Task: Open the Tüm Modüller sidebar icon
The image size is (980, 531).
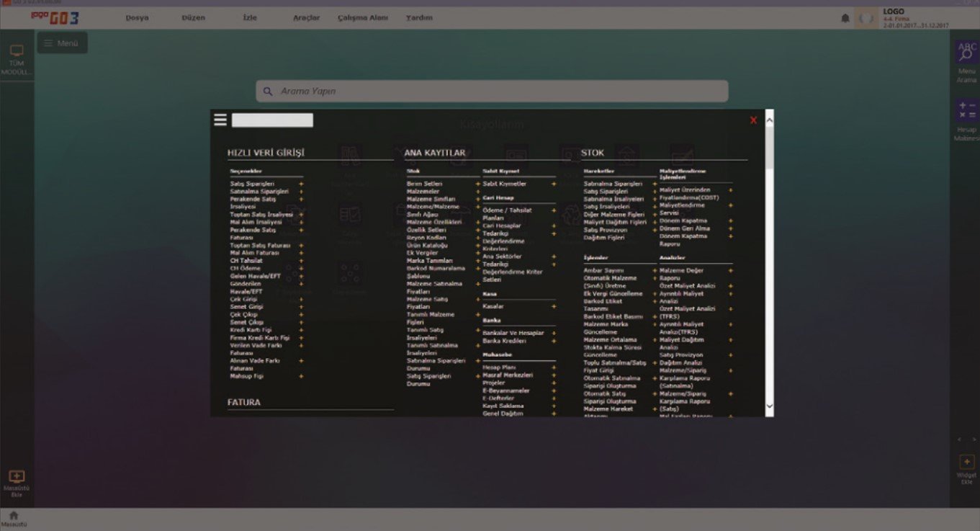Action: tap(16, 52)
